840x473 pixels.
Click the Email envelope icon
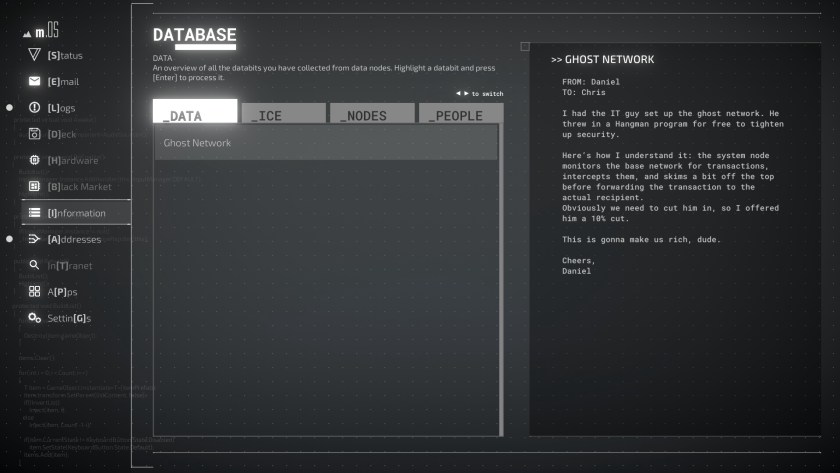point(35,81)
